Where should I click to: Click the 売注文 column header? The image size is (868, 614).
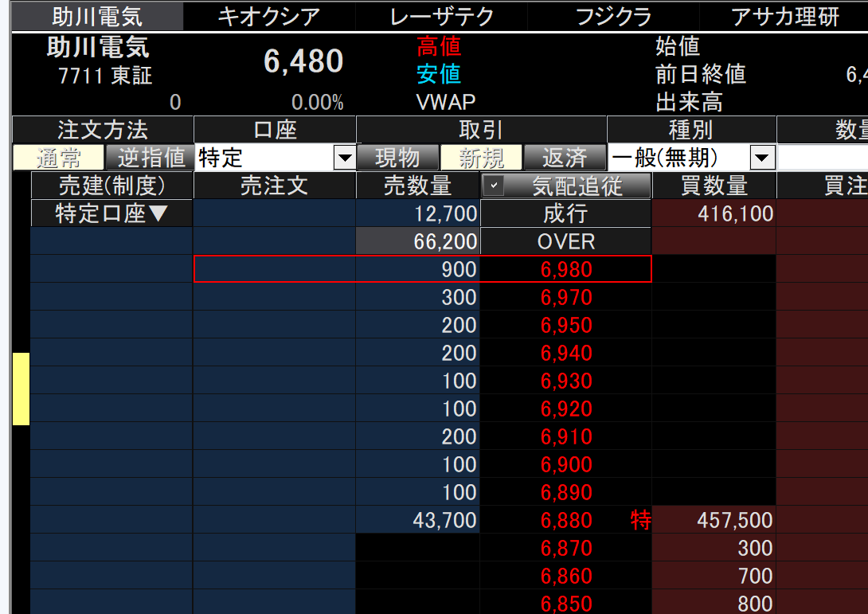click(275, 186)
